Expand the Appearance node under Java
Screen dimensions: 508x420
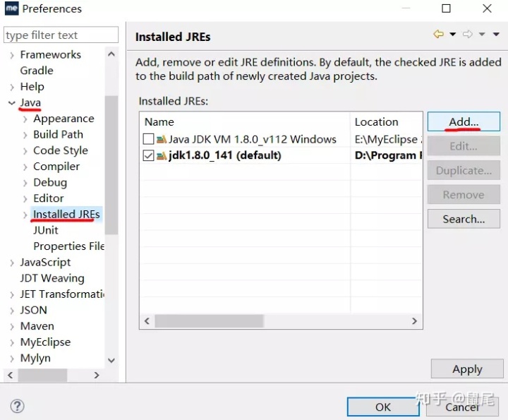point(25,119)
